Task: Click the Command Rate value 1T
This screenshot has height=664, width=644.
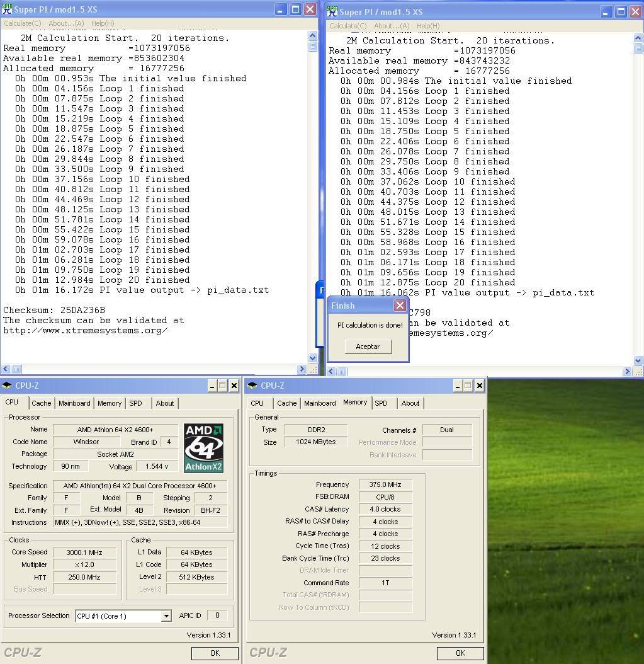Action: point(385,583)
